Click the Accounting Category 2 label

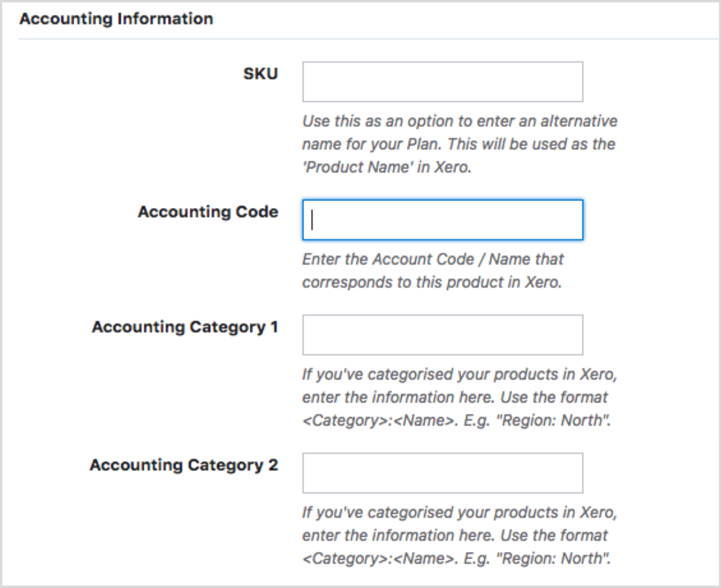click(184, 465)
